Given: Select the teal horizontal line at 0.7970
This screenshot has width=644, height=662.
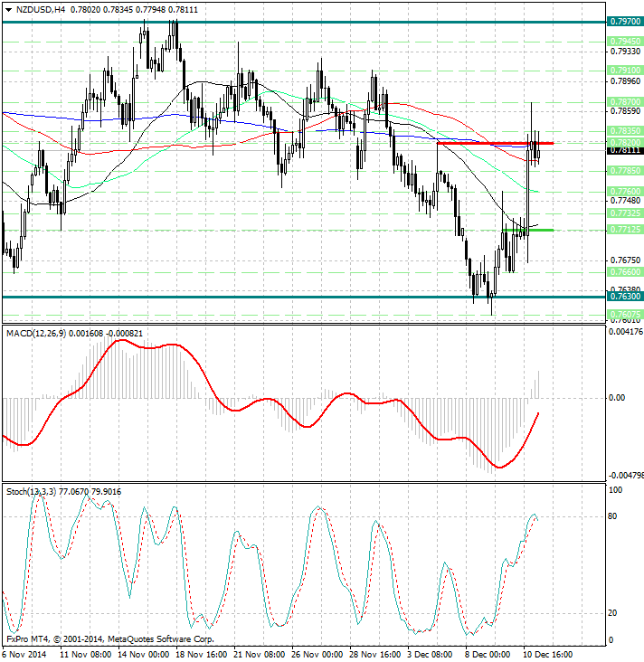Looking at the screenshot, I should [x=271, y=21].
